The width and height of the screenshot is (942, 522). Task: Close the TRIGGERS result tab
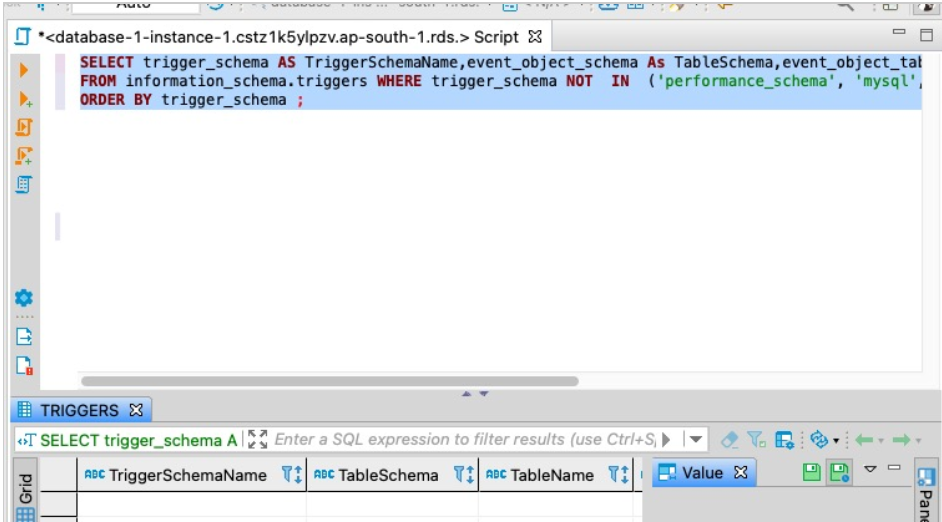coord(136,410)
